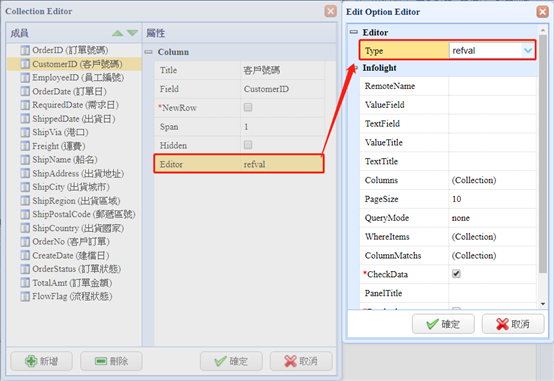
Task: Uncheck the CheckData checkbox
Action: (456, 274)
